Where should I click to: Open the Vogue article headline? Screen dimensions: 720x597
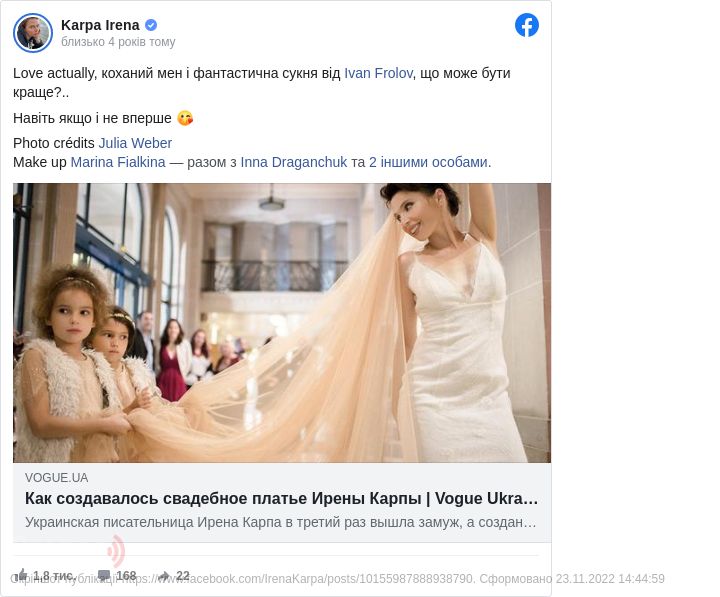282,498
